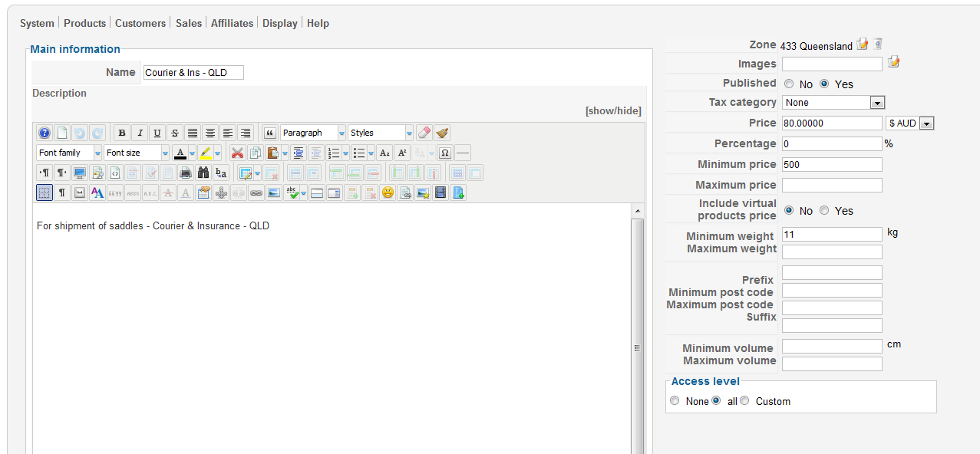Open the text color picker arrow

pyautogui.click(x=192, y=153)
